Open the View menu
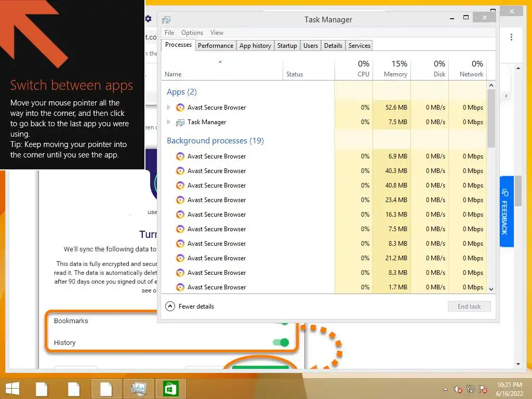Image resolution: width=532 pixels, height=399 pixels. [x=217, y=33]
